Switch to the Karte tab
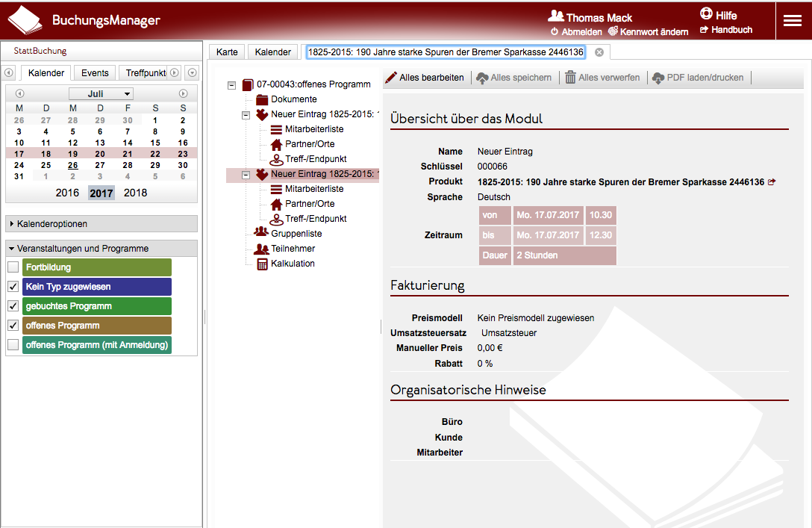The width and height of the screenshot is (812, 528). click(227, 52)
